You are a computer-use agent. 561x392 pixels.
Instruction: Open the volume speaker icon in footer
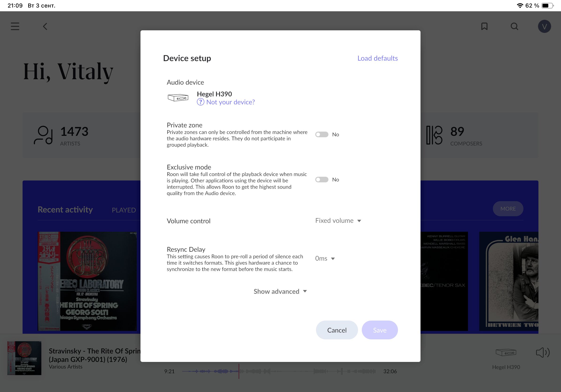click(543, 353)
